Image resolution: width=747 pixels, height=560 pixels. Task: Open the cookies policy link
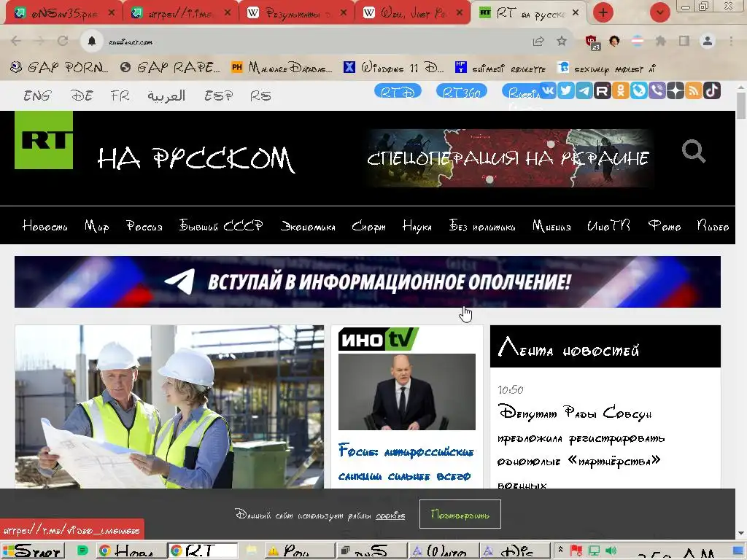pos(390,516)
